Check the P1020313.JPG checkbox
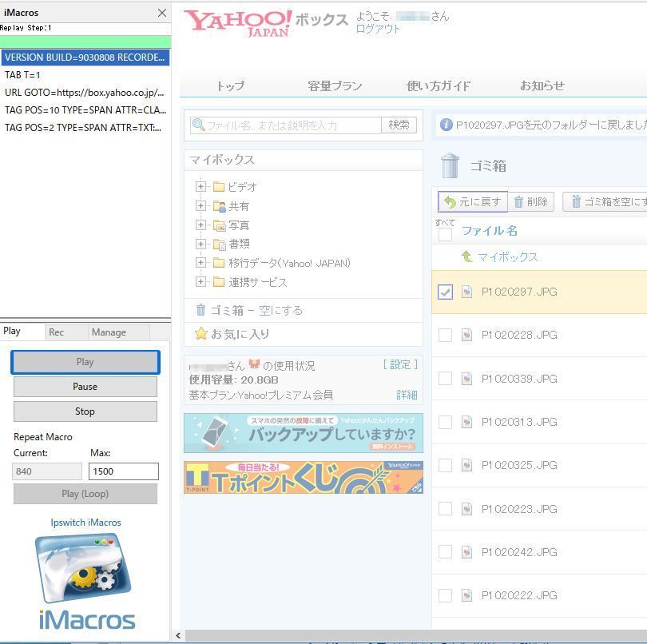 click(x=445, y=422)
